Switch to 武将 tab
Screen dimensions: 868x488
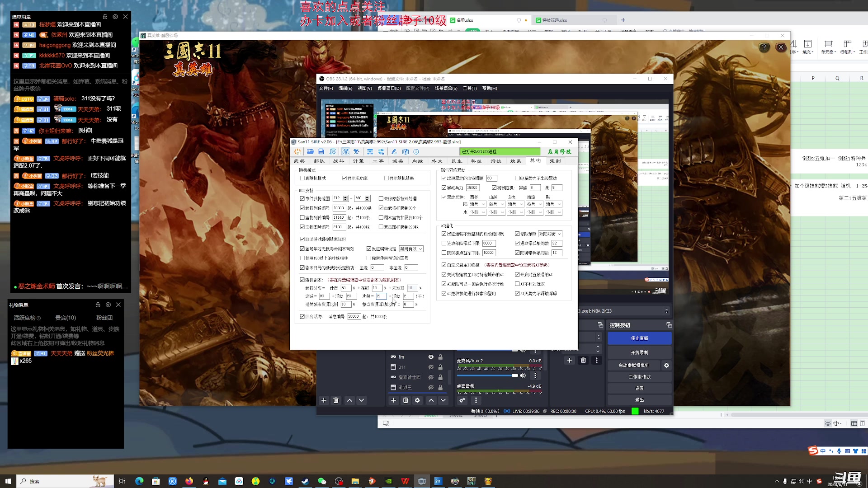point(300,161)
